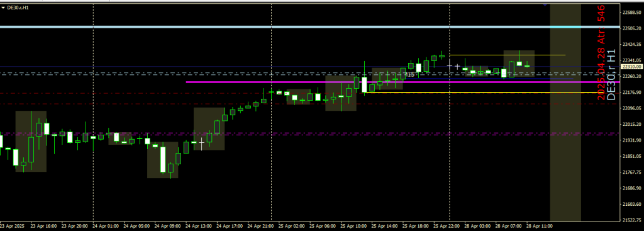Select the purple dashed horizontal line

point(309,133)
